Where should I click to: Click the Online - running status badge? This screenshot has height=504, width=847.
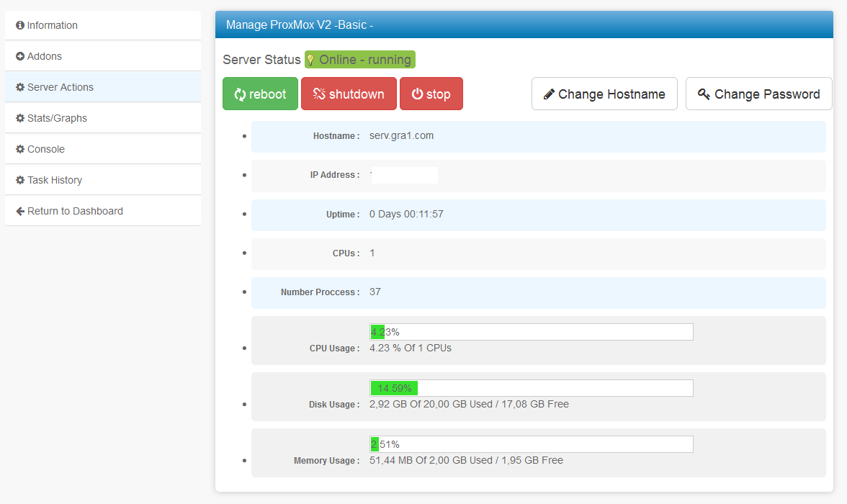[360, 60]
